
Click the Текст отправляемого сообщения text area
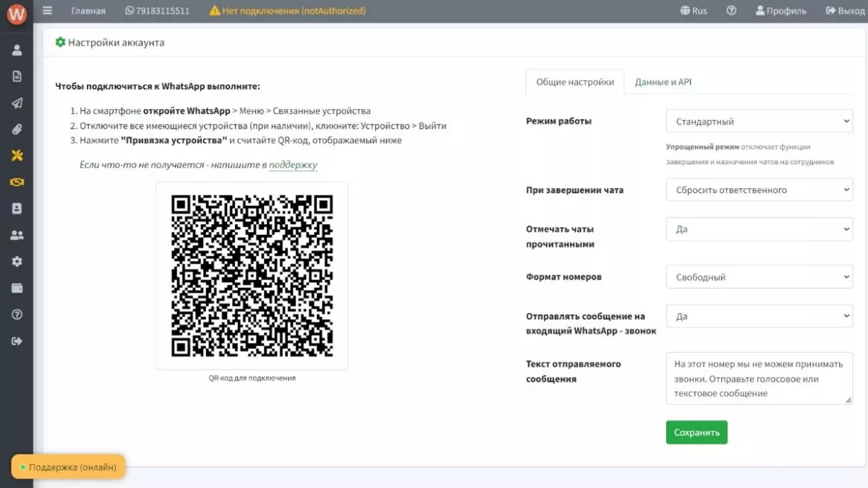tap(759, 378)
